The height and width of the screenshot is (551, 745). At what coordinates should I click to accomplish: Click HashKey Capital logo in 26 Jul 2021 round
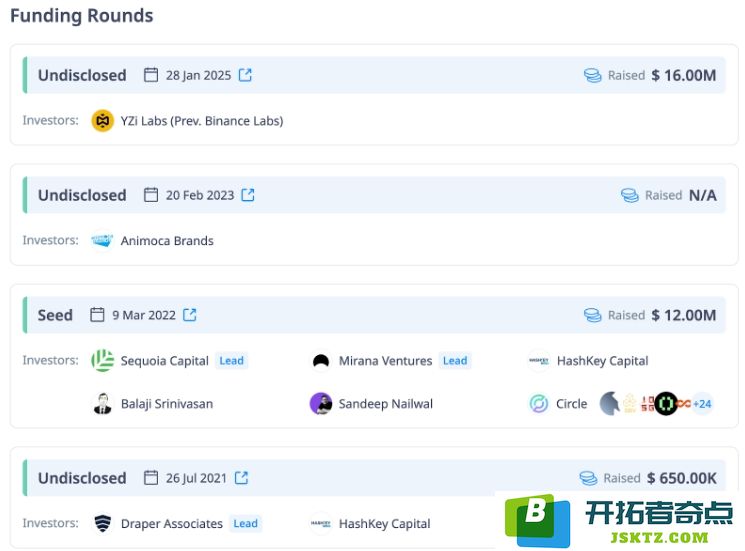point(321,523)
